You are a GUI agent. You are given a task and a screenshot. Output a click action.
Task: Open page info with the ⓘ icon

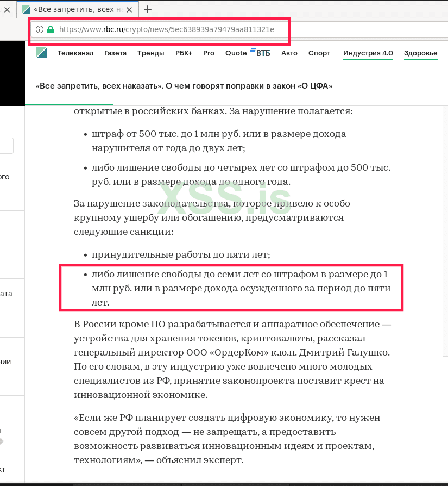tap(39, 30)
